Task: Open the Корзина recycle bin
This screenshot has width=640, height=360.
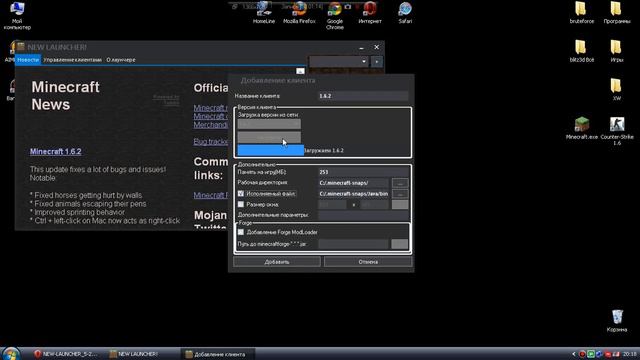Action: click(x=617, y=321)
